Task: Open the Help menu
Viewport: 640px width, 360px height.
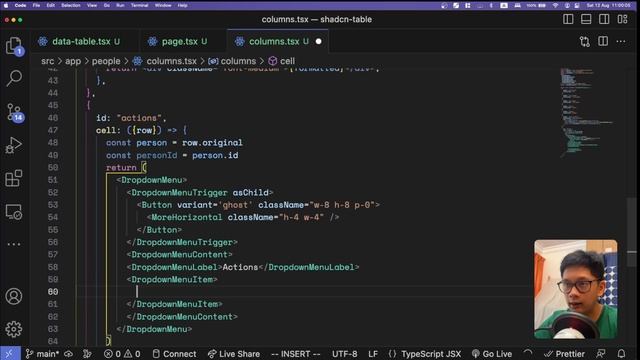Action: pos(182,5)
